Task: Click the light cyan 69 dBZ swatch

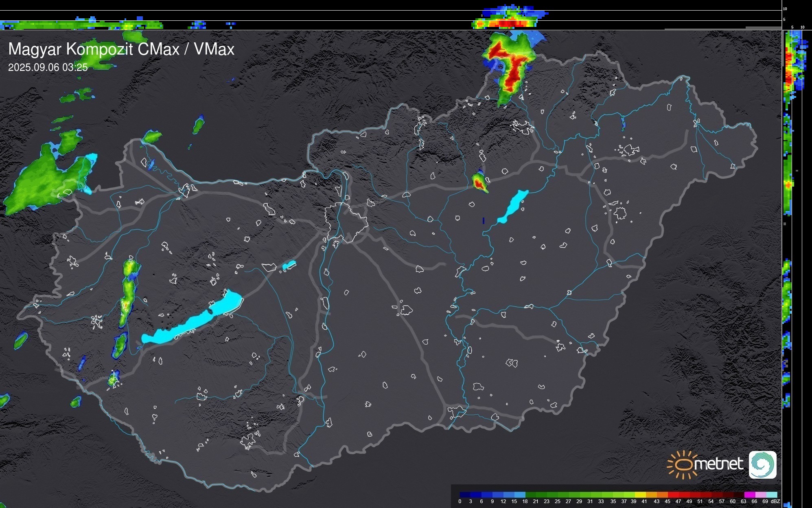Action: (771, 495)
